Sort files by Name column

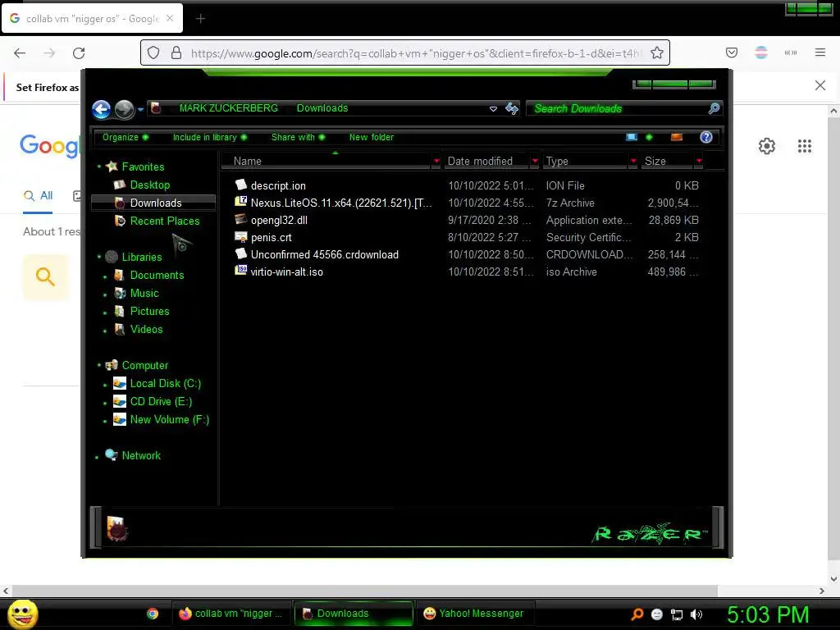(x=326, y=162)
